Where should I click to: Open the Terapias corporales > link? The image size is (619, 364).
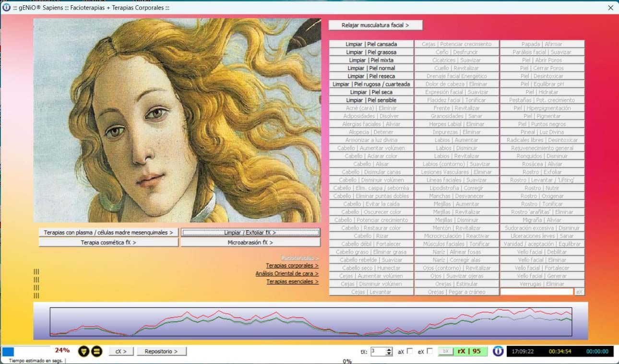[292, 266]
